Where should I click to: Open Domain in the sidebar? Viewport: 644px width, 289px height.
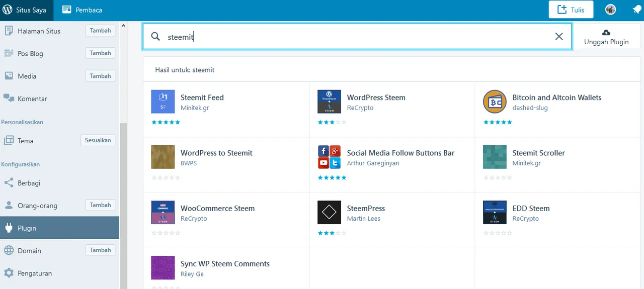29,250
